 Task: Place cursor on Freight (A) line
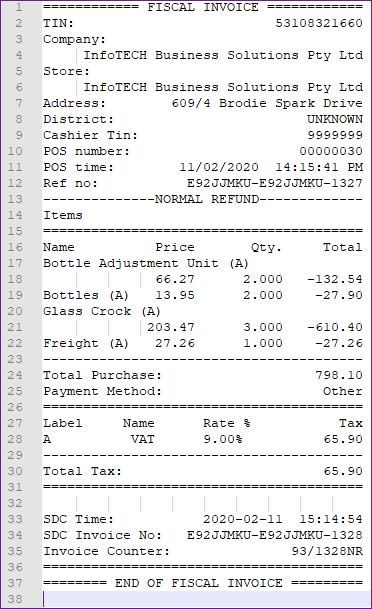tap(203, 343)
